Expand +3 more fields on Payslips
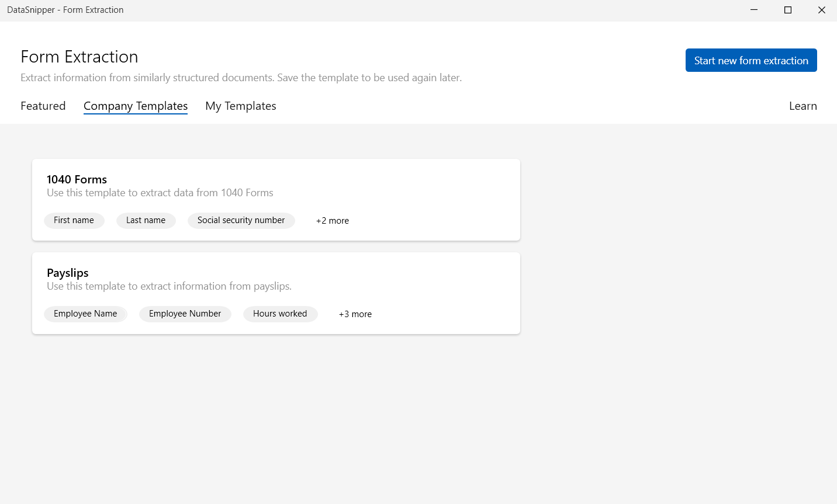 [x=355, y=314]
